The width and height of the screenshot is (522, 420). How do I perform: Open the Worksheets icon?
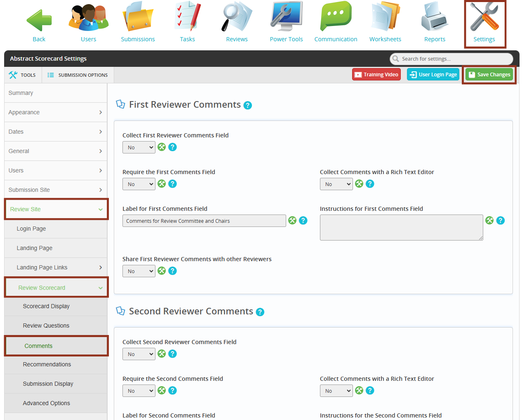point(386,17)
